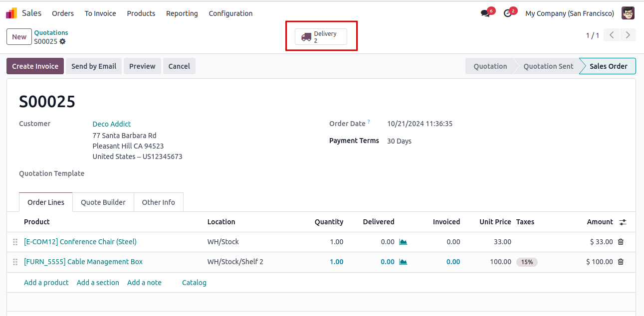
Task: Click Add a note
Action: (x=144, y=283)
